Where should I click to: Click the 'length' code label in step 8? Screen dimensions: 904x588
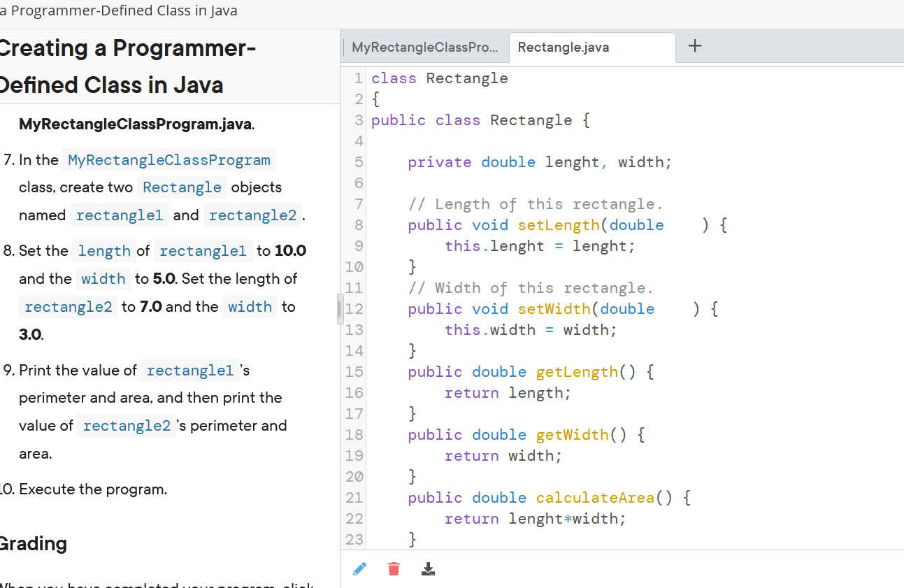point(104,251)
